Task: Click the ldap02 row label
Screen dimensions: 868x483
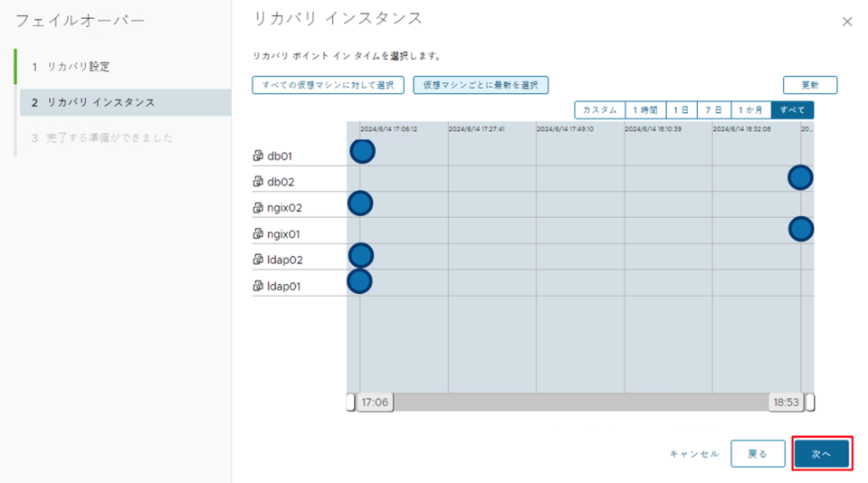Action: coord(285,260)
